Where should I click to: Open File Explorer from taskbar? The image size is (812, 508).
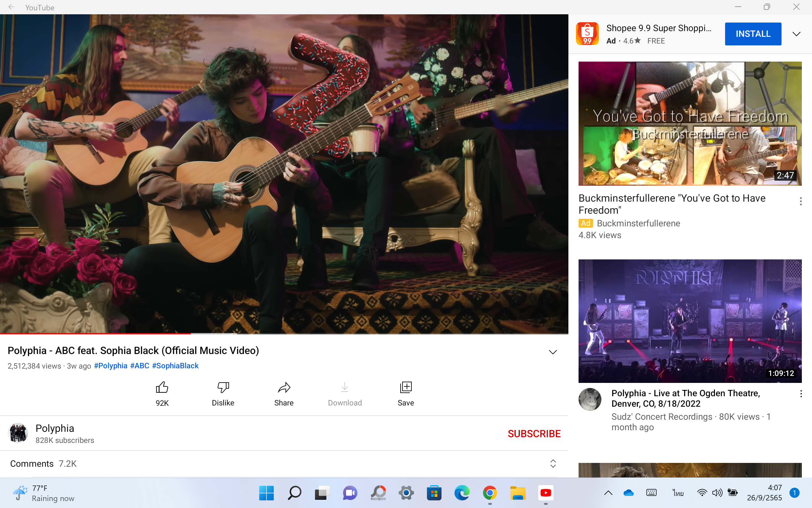518,493
